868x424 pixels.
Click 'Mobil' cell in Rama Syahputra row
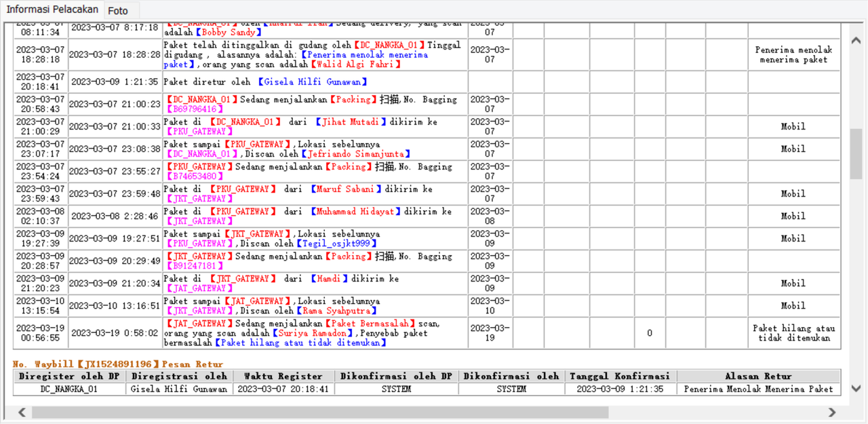click(794, 306)
